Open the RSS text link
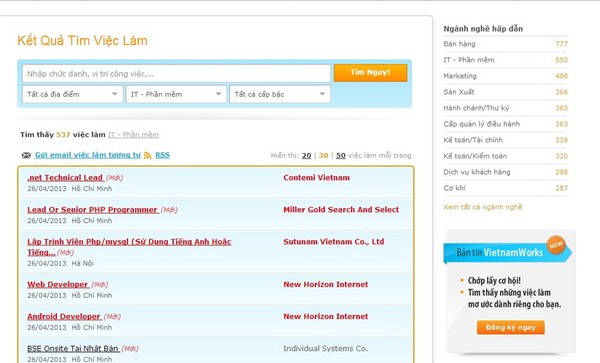The height and width of the screenshot is (363, 600). [x=162, y=155]
